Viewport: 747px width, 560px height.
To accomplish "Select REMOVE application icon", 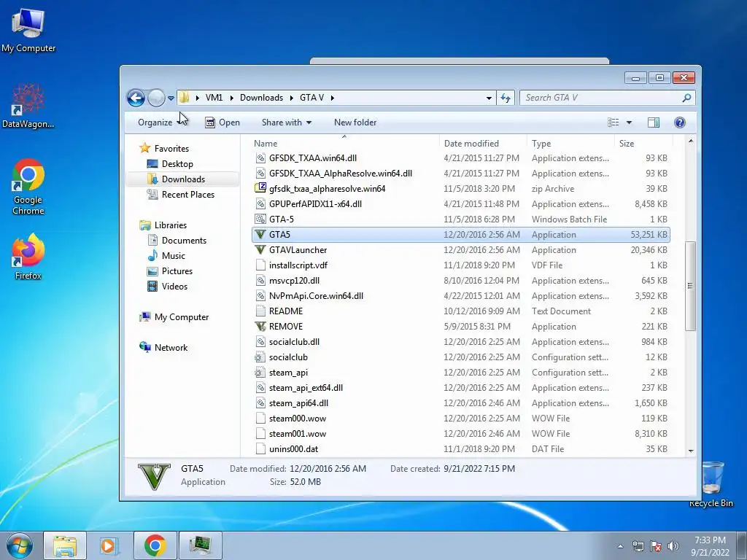I will 260,326.
